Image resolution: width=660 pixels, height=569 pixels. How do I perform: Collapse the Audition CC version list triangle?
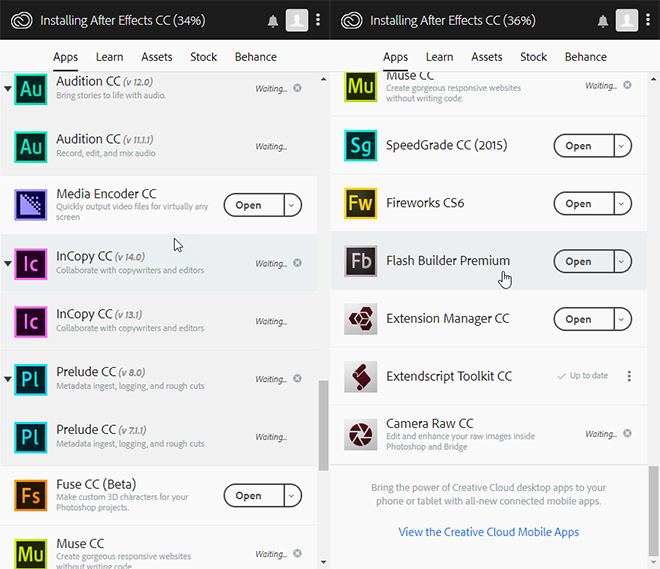(8, 89)
